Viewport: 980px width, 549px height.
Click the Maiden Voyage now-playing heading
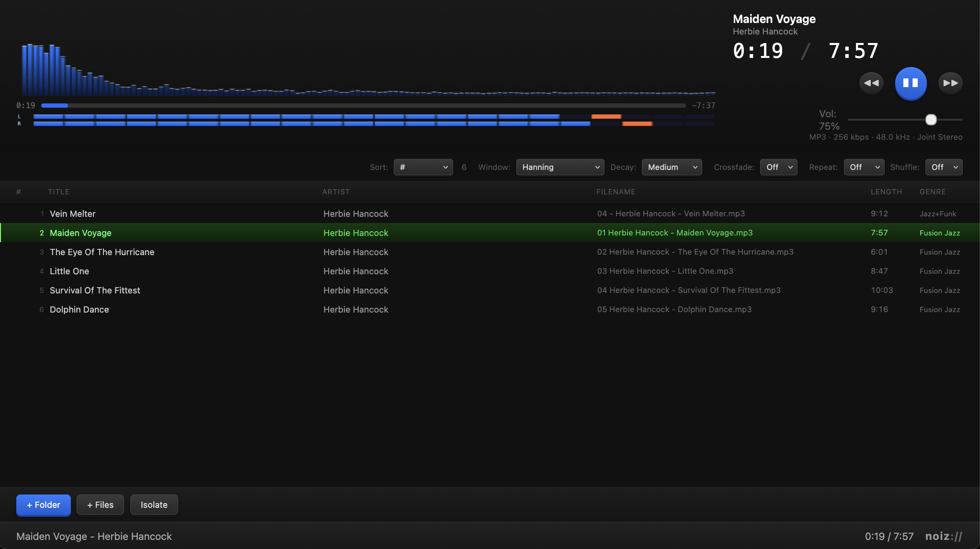pos(774,19)
